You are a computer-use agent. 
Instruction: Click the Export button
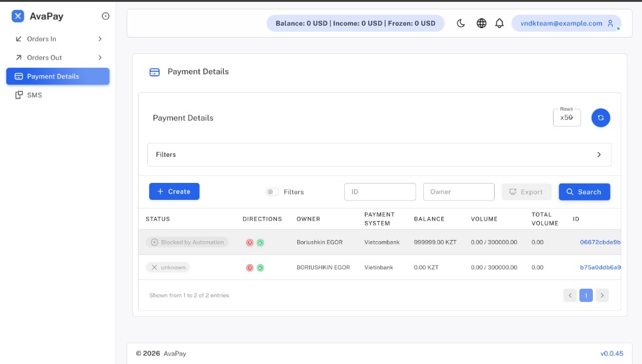527,192
